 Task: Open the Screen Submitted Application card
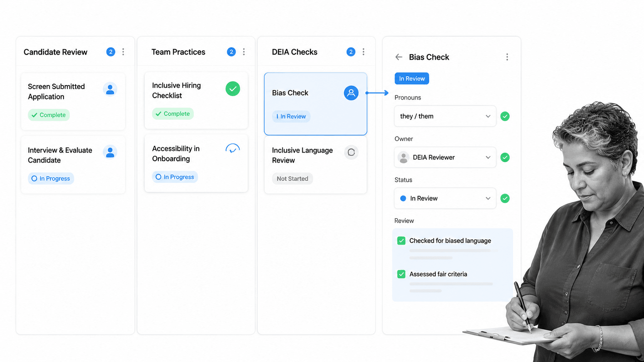(x=73, y=101)
